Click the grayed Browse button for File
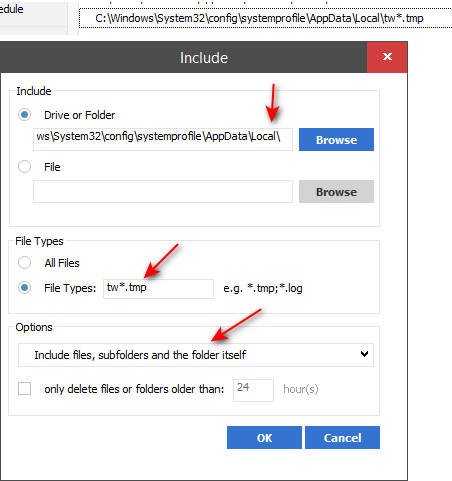This screenshot has width=452, height=481. (x=336, y=192)
